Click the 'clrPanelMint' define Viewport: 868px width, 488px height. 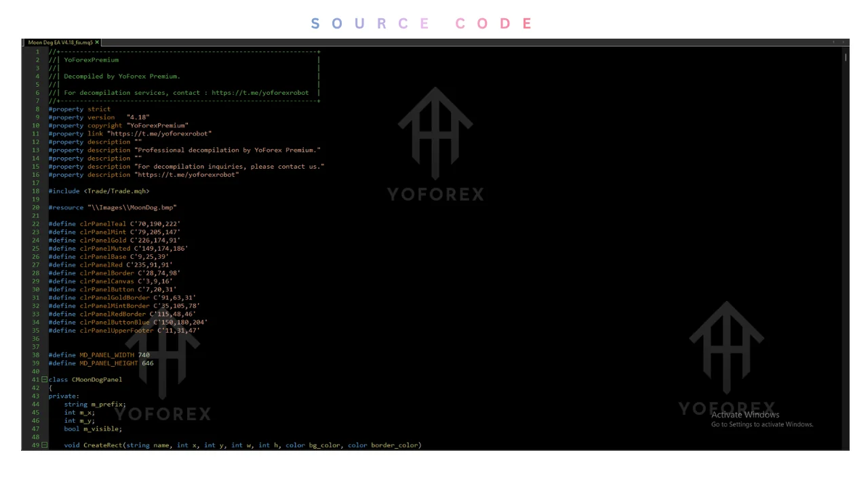[103, 232]
